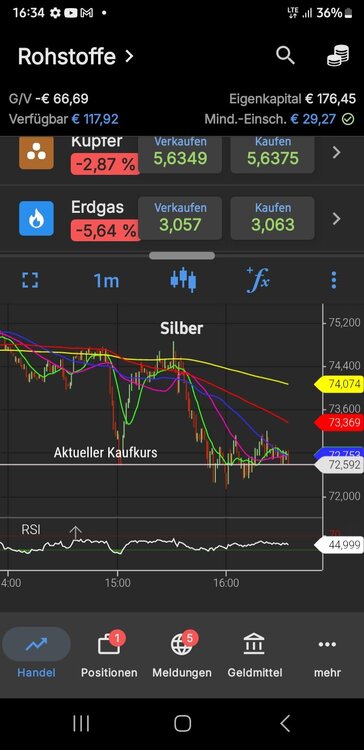Tap the Erdgas flame icon
Viewport: 364px width, 750px height.
coord(36,219)
